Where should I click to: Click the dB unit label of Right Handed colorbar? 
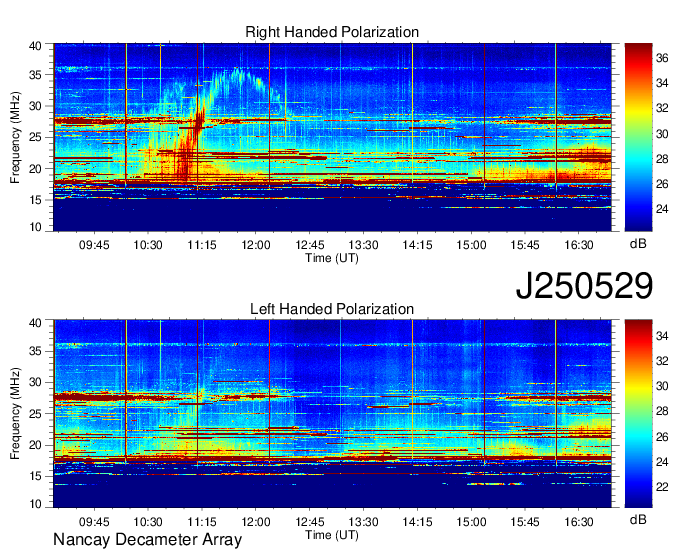tap(638, 244)
